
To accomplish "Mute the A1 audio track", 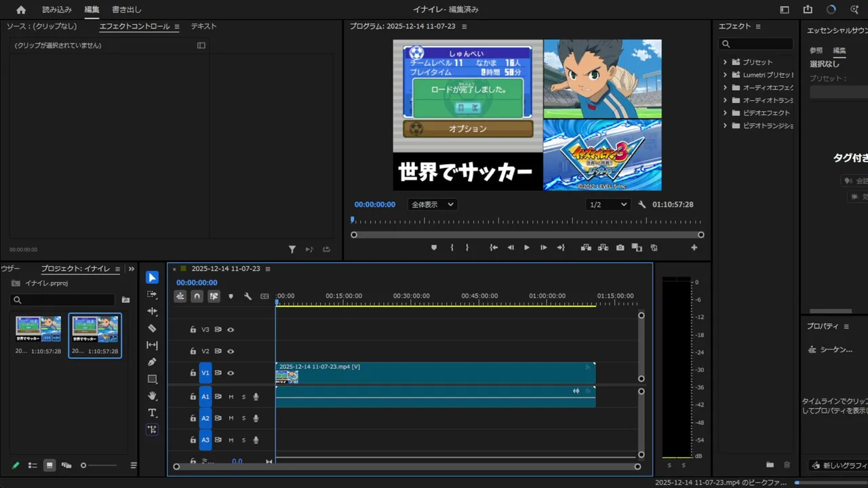I will coord(231,396).
